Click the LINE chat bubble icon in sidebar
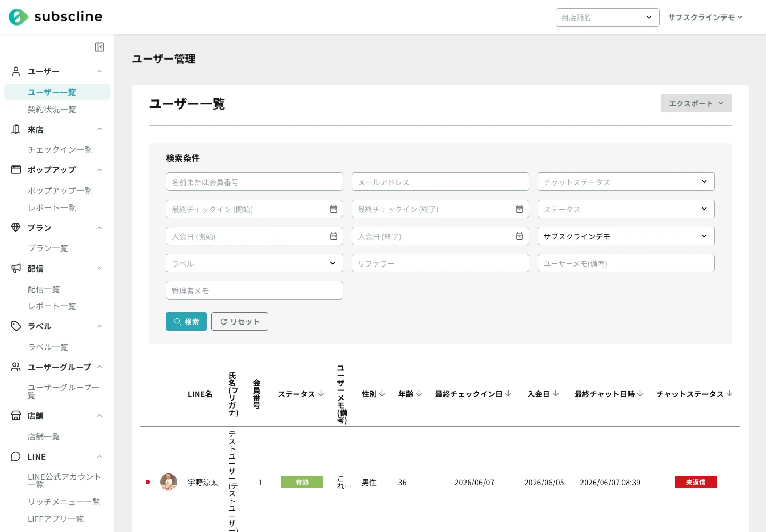Image resolution: width=766 pixels, height=532 pixels. click(x=16, y=456)
